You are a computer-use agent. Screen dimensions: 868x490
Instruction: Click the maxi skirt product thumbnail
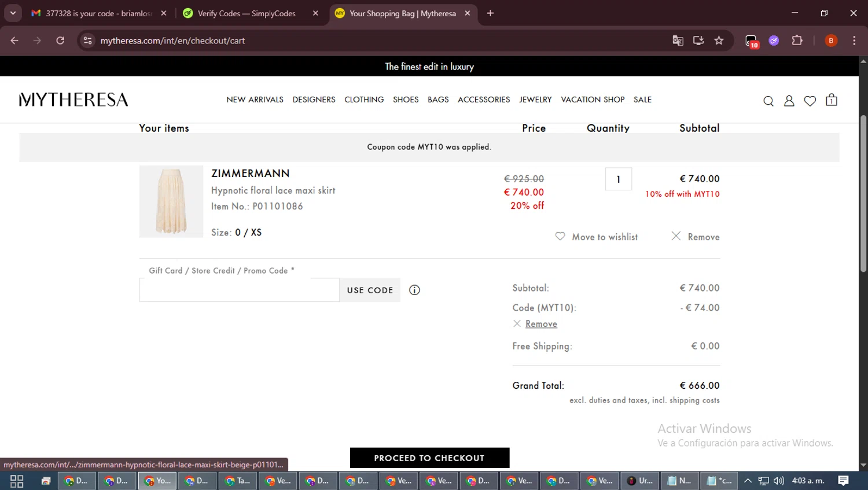[171, 201]
